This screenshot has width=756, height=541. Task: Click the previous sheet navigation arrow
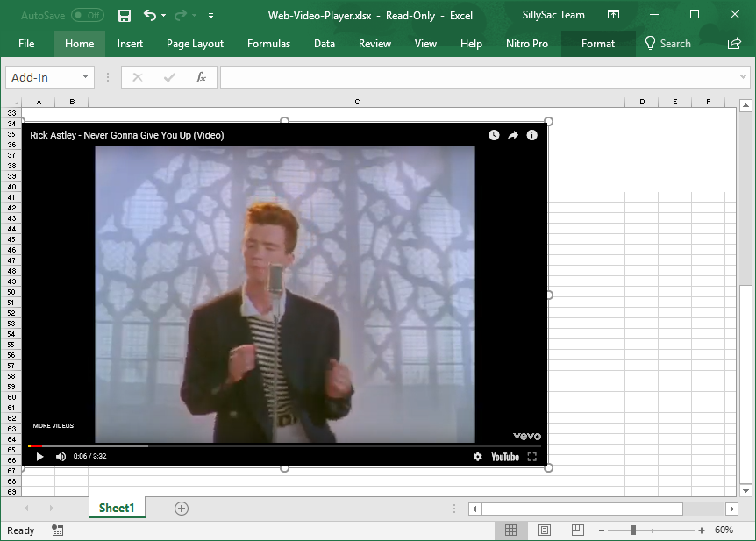pyautogui.click(x=26, y=509)
